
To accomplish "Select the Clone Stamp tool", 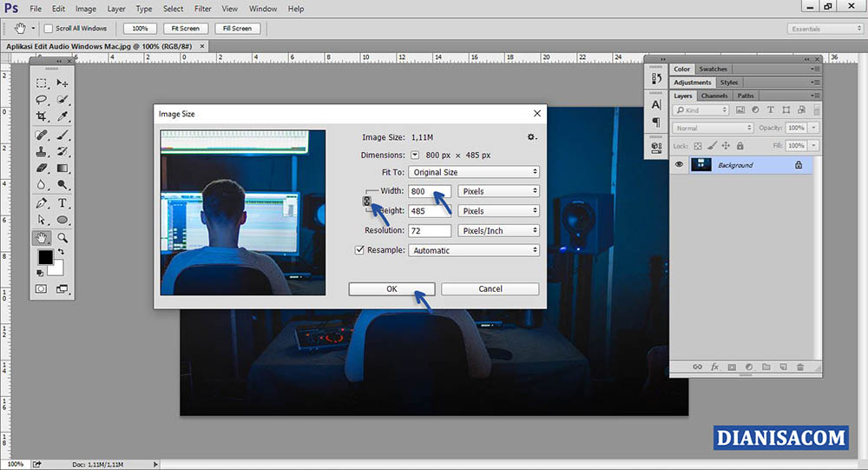I will click(42, 151).
